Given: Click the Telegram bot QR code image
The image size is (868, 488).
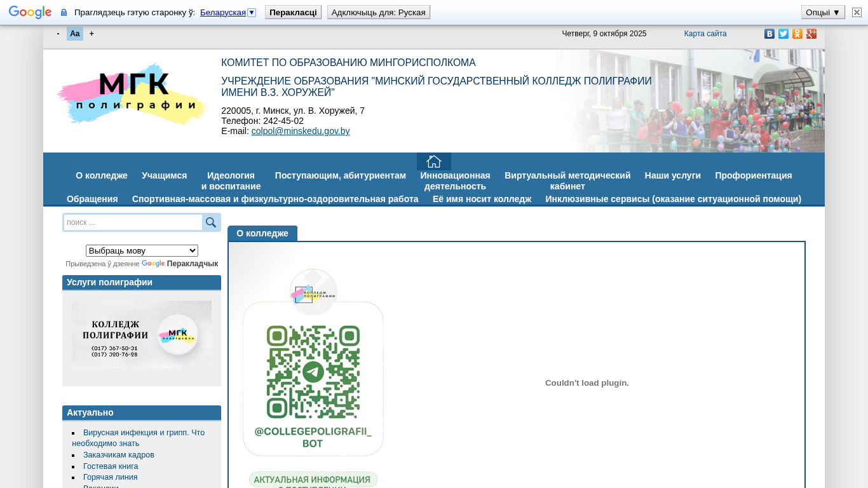Looking at the screenshot, I should tap(313, 372).
